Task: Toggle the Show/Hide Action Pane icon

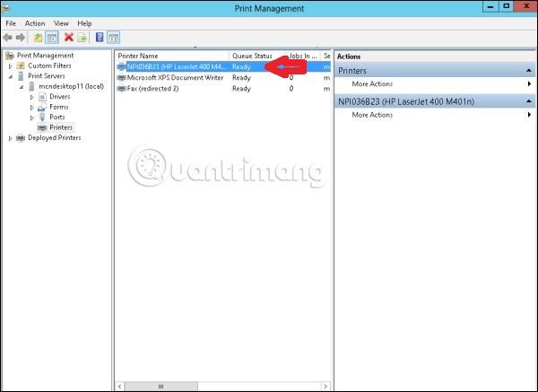Action: 114,38
